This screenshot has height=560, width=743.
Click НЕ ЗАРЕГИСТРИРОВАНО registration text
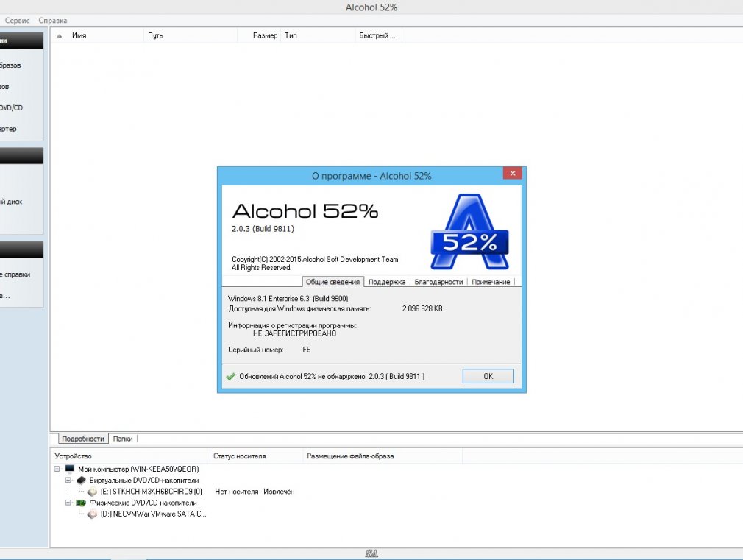coord(294,333)
